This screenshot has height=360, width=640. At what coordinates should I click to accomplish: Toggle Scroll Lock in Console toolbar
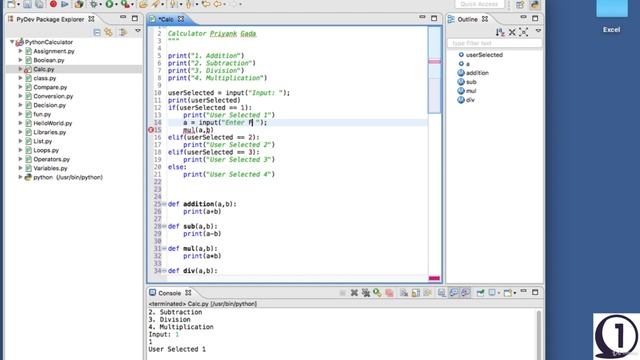click(x=416, y=293)
